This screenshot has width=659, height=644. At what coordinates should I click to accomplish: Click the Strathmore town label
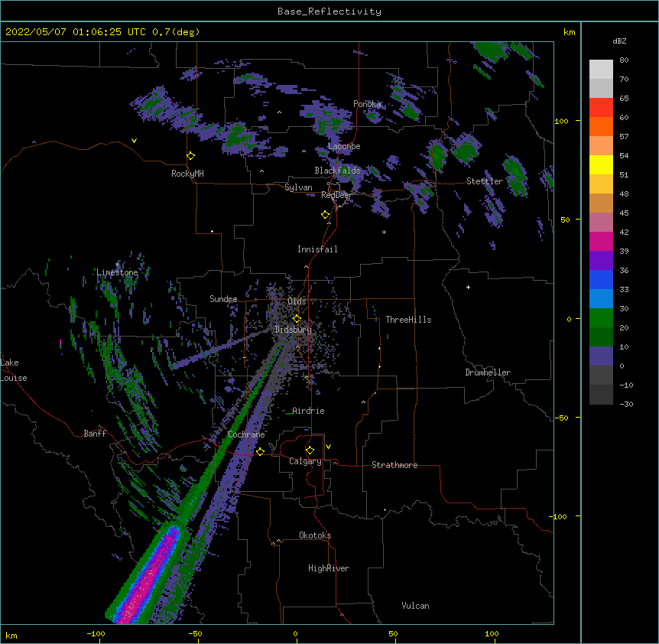(x=394, y=465)
